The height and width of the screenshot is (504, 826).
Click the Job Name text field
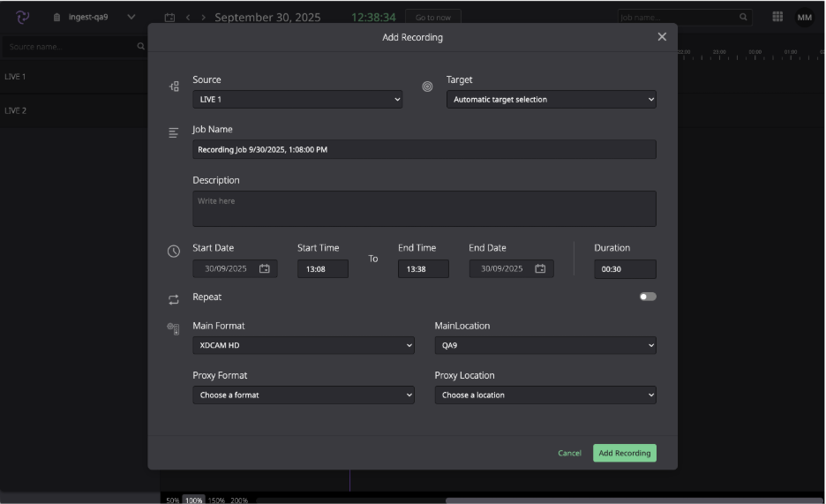[424, 149]
